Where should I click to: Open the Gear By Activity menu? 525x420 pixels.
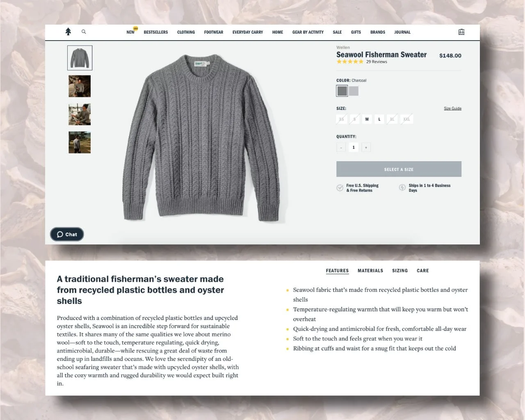pos(308,32)
